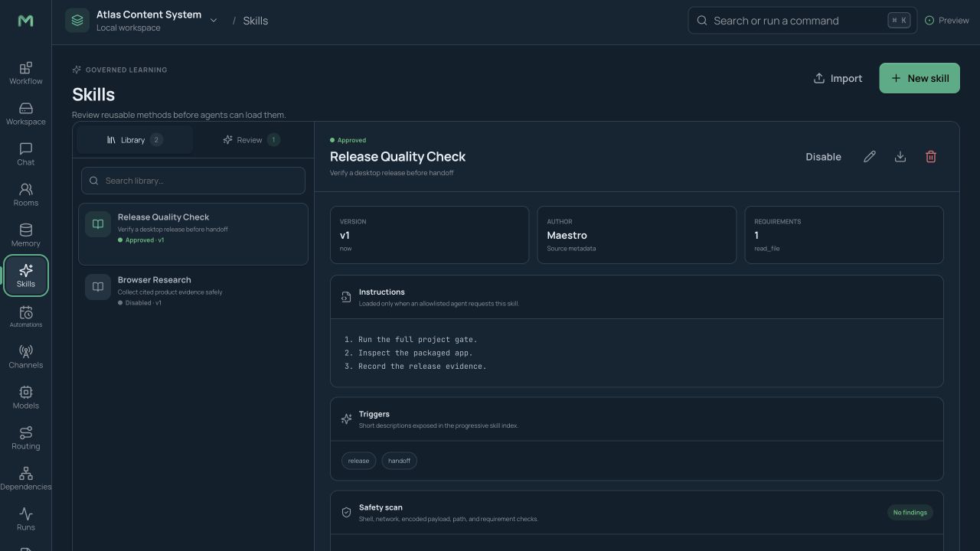Open the Preview indicator

pos(947,21)
